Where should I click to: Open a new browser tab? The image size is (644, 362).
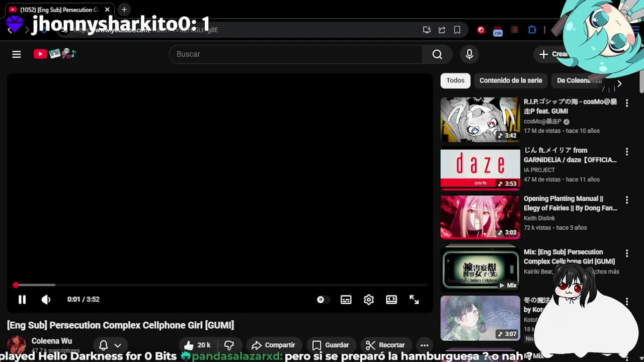point(124,10)
